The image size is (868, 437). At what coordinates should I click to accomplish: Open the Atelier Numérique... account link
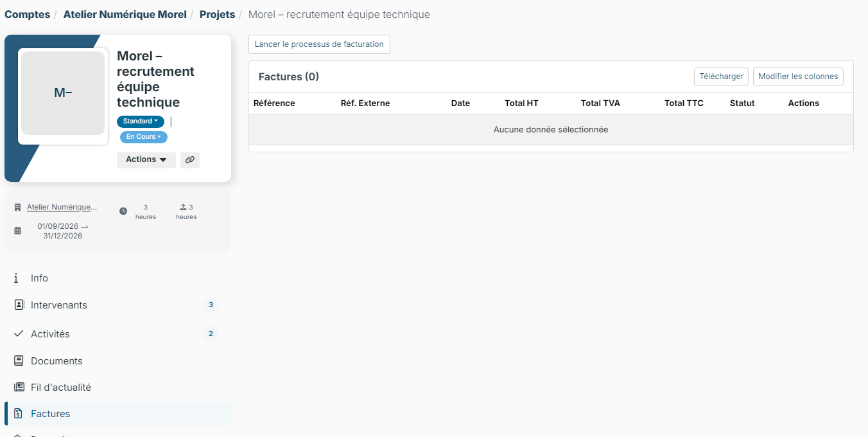(62, 207)
